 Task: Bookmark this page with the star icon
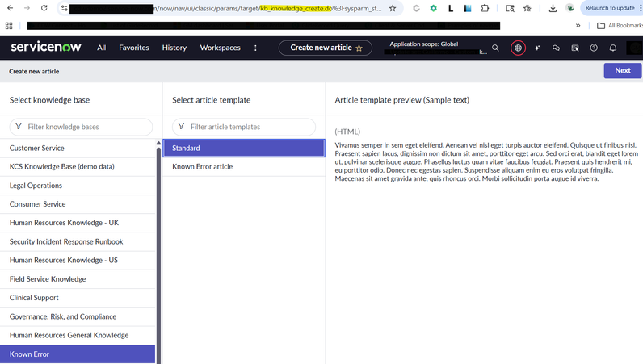393,8
